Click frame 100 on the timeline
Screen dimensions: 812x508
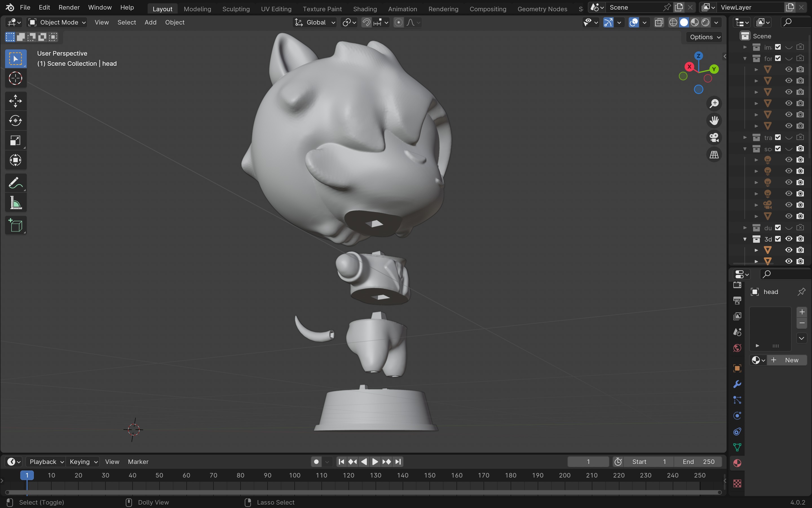(295, 476)
